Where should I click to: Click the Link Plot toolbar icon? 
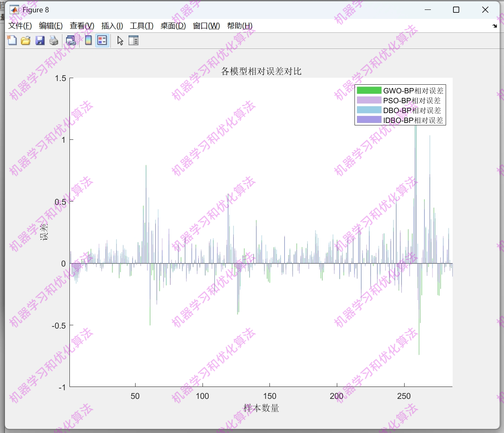pos(71,40)
